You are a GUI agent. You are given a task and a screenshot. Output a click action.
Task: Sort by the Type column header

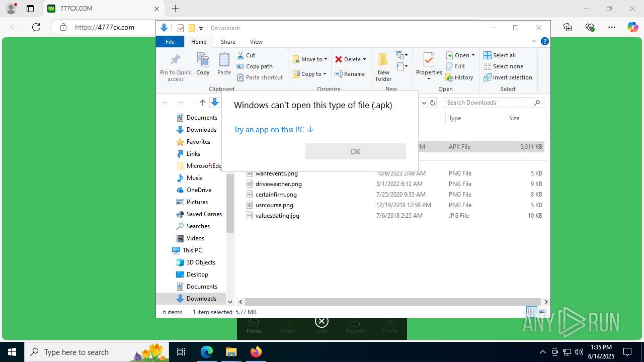click(x=475, y=118)
